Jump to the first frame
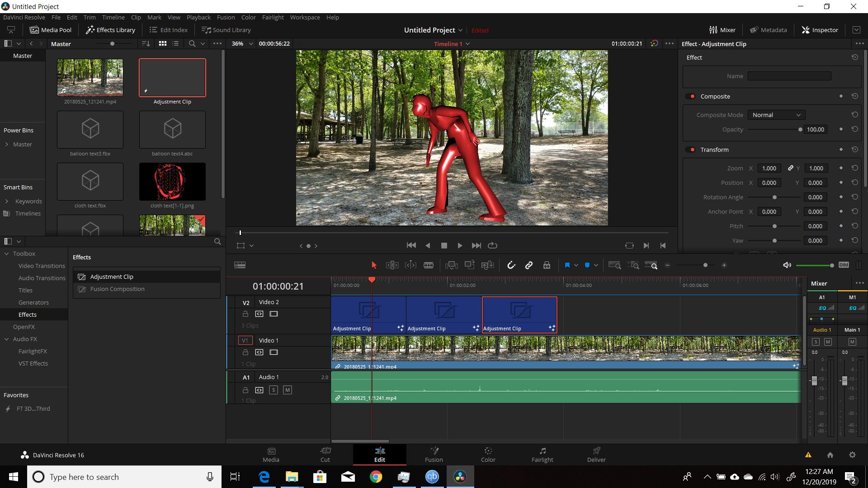 (x=411, y=245)
